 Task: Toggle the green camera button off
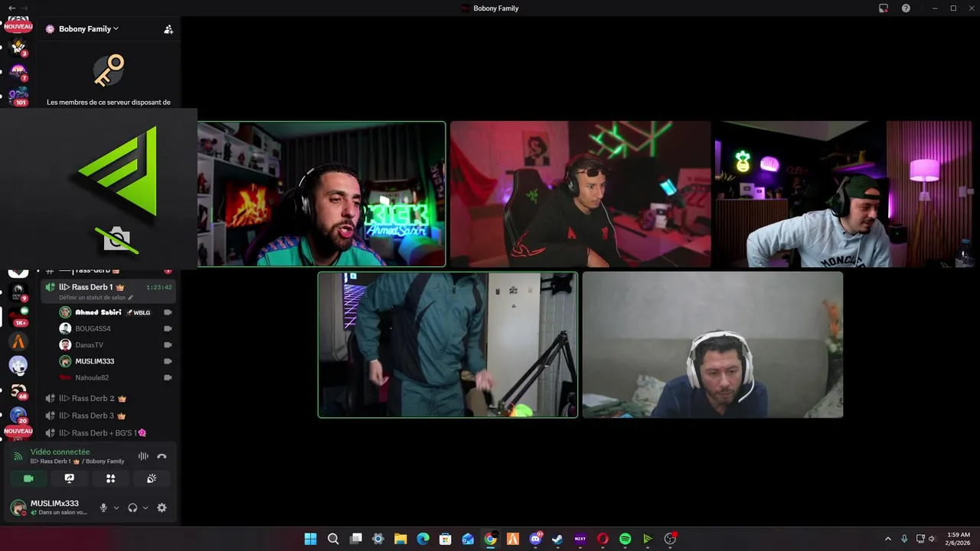point(28,478)
